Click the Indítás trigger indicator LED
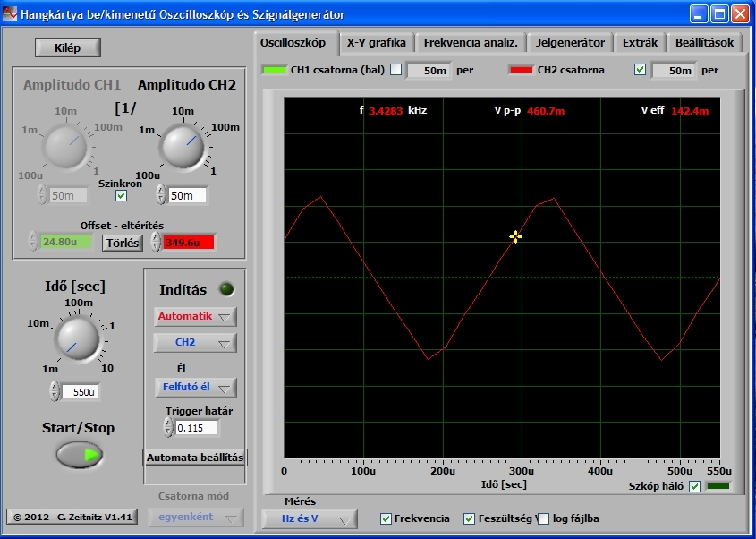 pos(226,289)
